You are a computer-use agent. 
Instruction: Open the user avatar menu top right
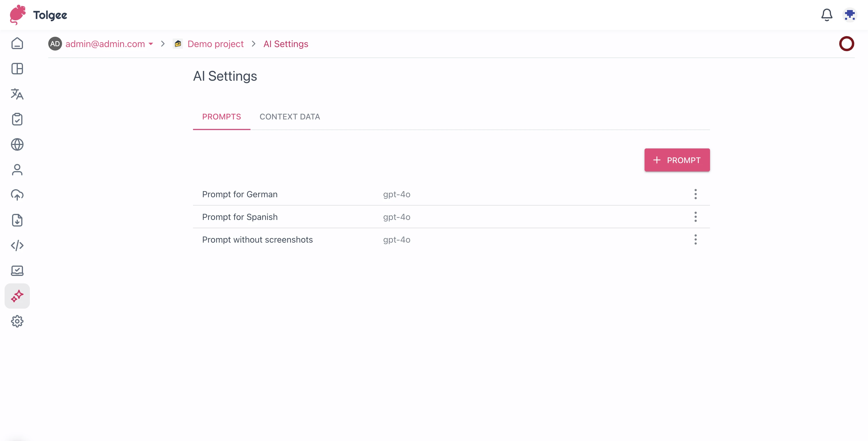tap(850, 14)
